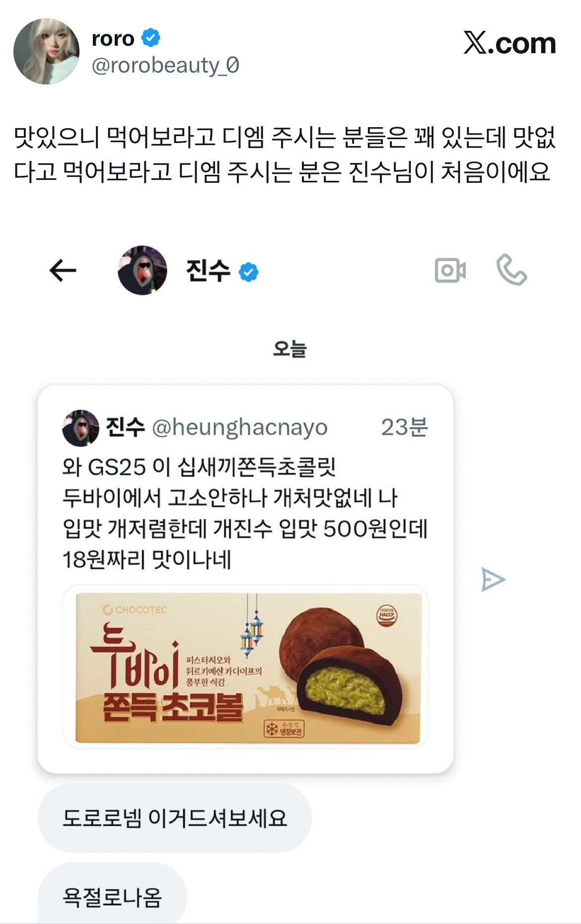
Task: Tap 진수's small avatar in quoted tweet
Action: point(80,428)
